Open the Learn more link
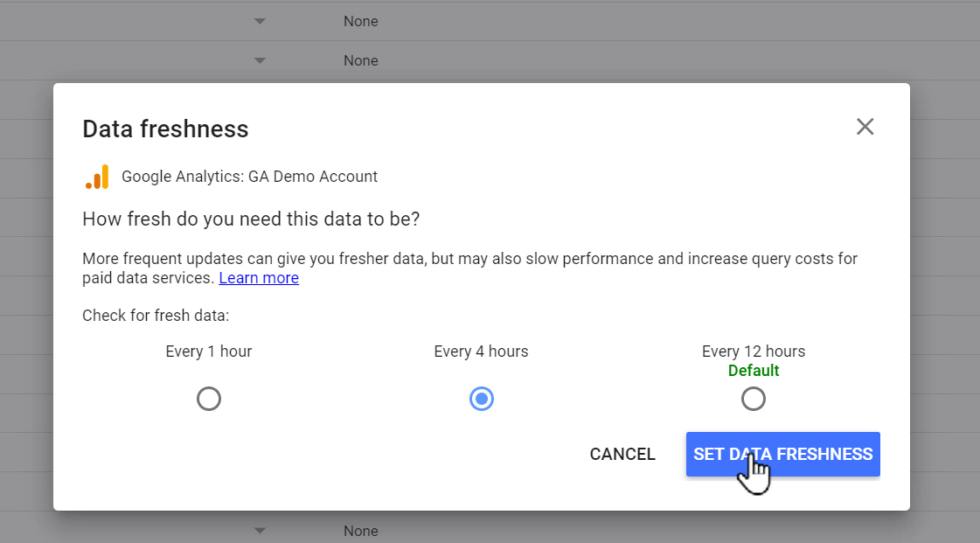980x543 pixels. coord(259,278)
